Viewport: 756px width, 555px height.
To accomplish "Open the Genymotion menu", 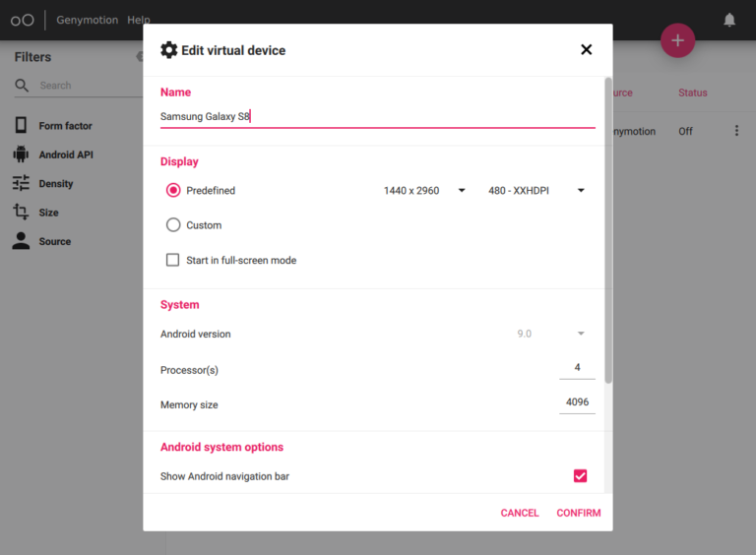I will (x=85, y=20).
